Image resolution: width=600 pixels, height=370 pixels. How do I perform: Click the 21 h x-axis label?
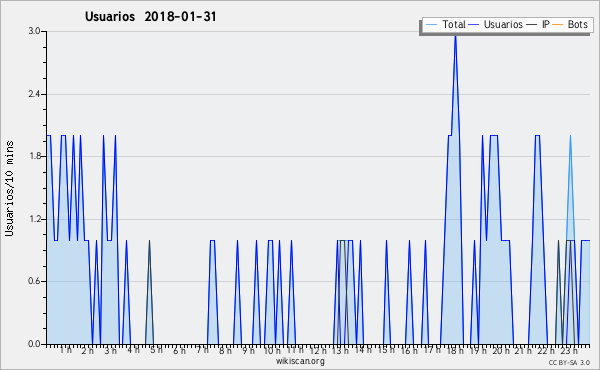tap(523, 350)
